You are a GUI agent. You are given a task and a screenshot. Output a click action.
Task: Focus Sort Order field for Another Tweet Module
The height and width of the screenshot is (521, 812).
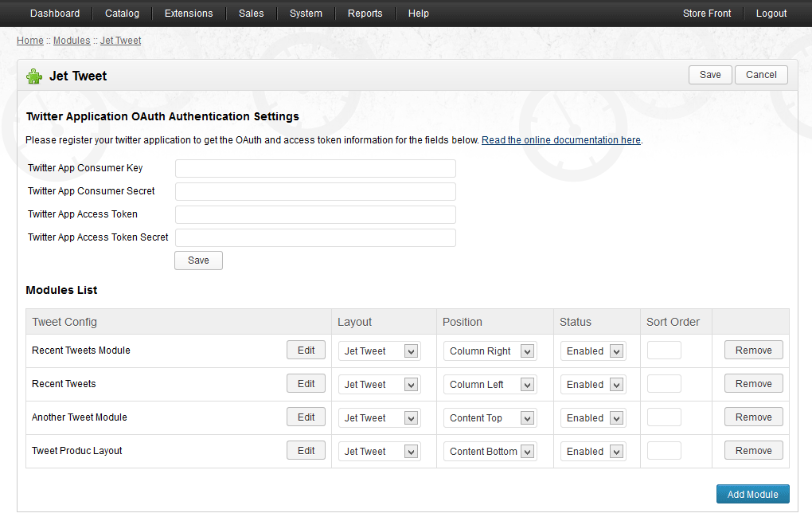point(664,417)
